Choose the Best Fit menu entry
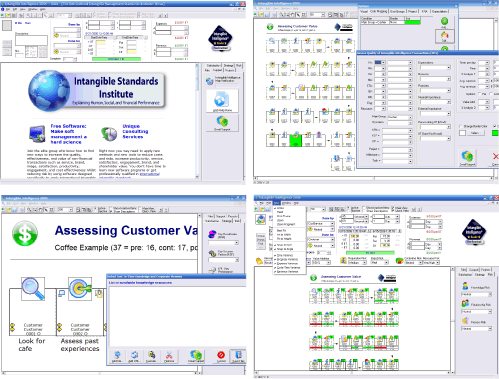The height and width of the screenshot is (379, 499). [x=282, y=230]
